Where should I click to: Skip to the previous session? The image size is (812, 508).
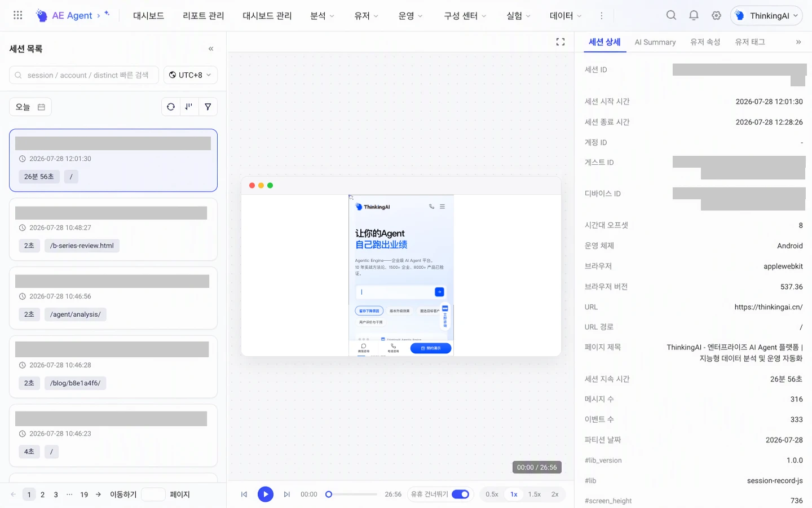244,494
